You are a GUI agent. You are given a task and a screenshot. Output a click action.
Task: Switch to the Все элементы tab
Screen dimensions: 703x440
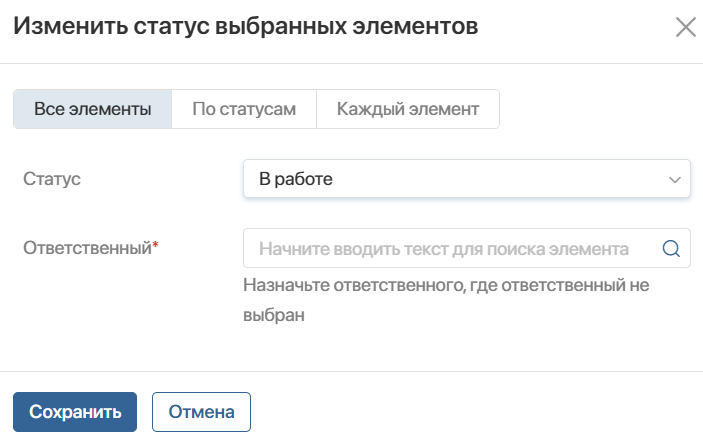[92, 109]
